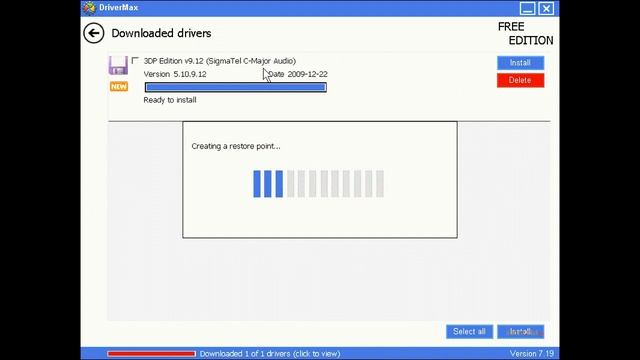
Task: Go back using the circled arrow icon
Action: (93, 33)
